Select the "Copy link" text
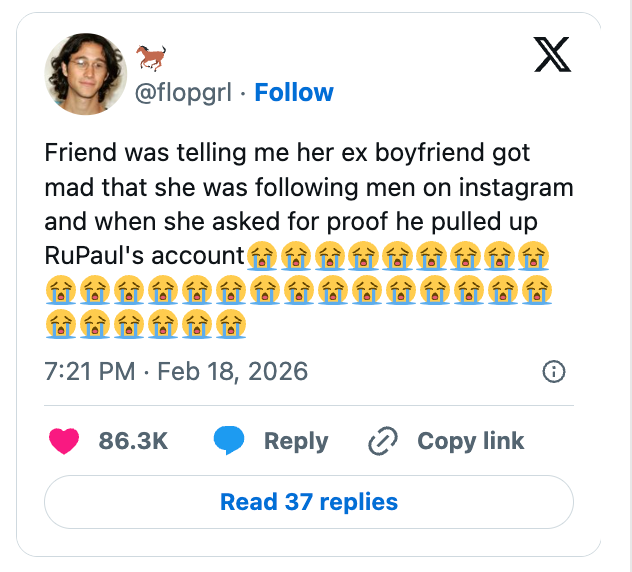Image resolution: width=632 pixels, height=572 pixels. tap(470, 441)
